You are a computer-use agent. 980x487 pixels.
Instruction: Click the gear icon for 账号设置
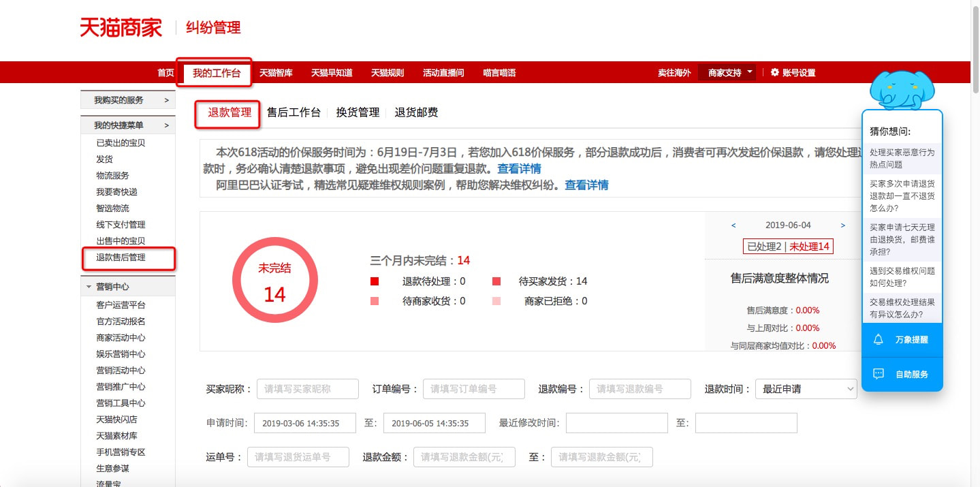(x=774, y=73)
